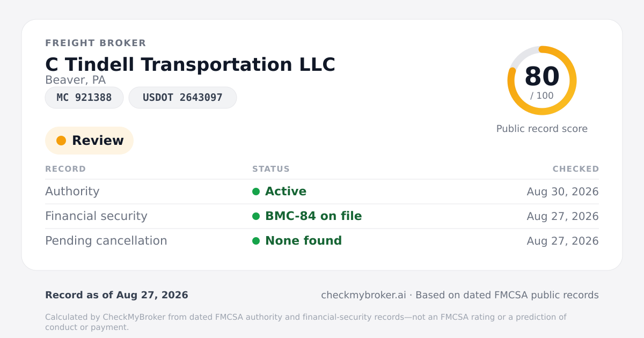The height and width of the screenshot is (338, 644).
Task: Click the green dot beside None found
Action: [256, 241]
